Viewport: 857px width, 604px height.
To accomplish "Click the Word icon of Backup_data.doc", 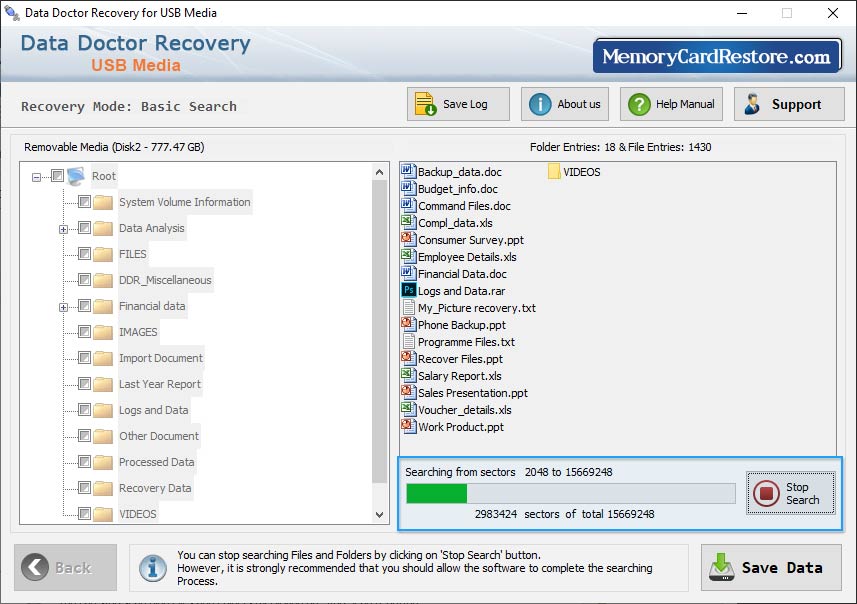I will coord(408,171).
